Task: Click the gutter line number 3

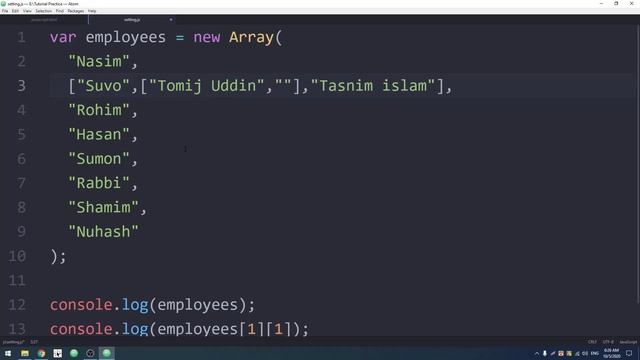Action: tap(22, 86)
